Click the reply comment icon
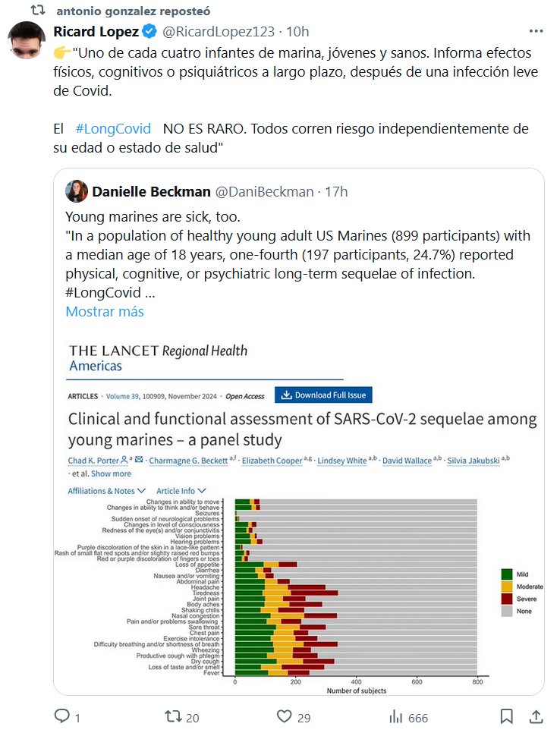 pos(62,716)
